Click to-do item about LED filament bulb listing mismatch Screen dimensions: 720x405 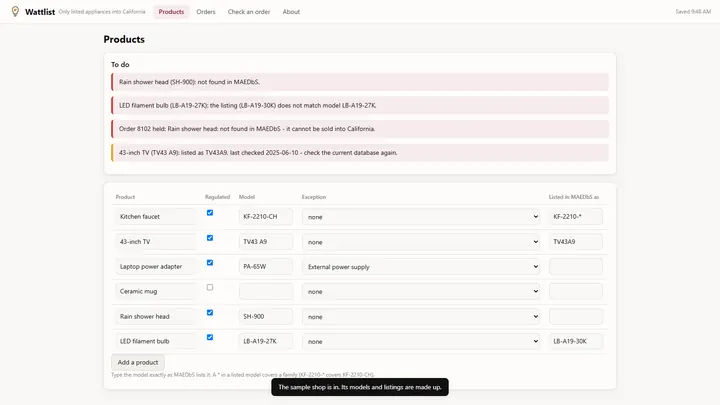[x=360, y=106]
